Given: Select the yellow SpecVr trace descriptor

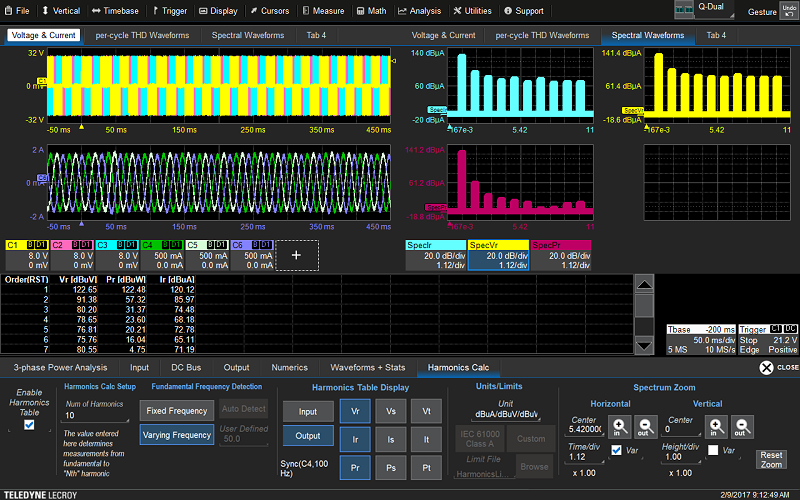Looking at the screenshot, I should pos(497,256).
